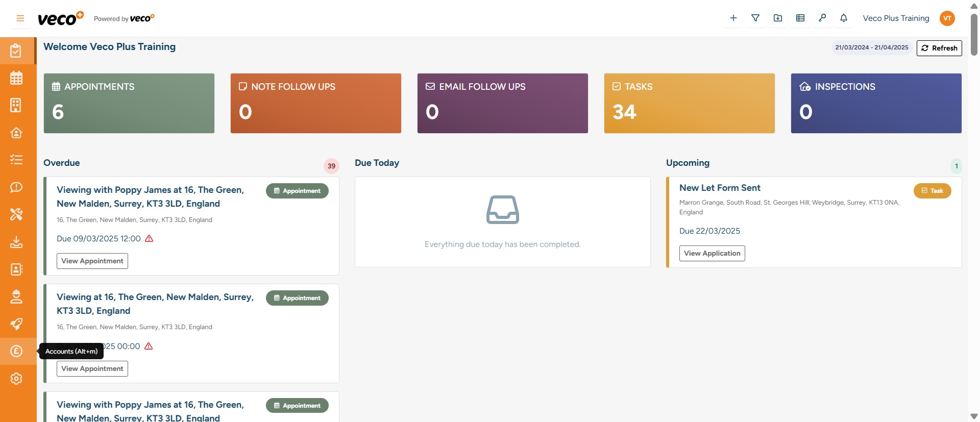Select the Tasks summary card
Screen dimensions: 980x422
pyautogui.click(x=689, y=103)
